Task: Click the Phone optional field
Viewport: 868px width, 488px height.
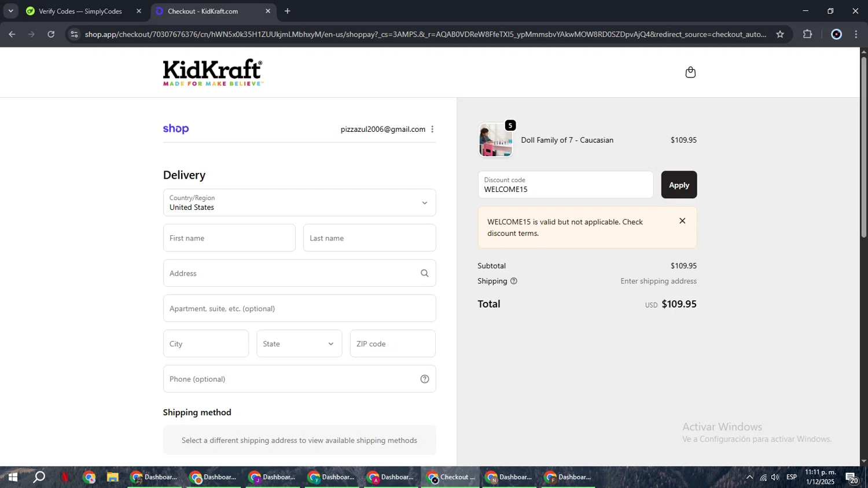Action: 299,379
